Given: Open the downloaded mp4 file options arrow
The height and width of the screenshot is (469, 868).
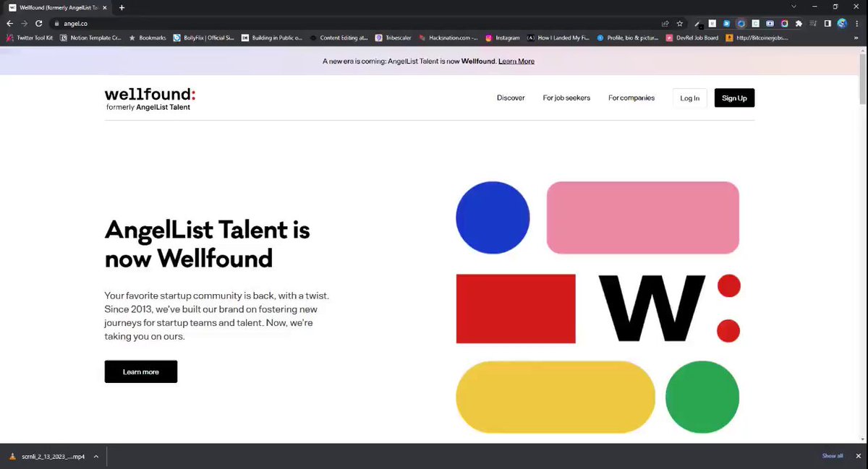Looking at the screenshot, I should 97,457.
